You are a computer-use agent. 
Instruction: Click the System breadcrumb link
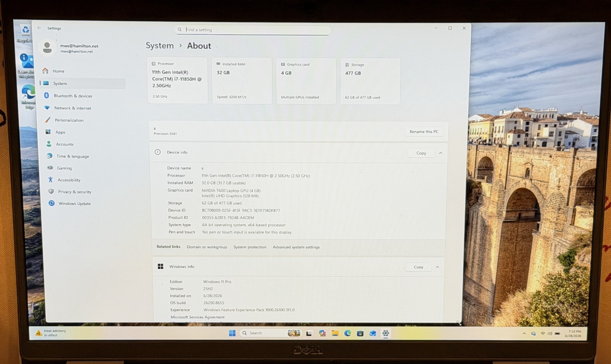click(159, 46)
